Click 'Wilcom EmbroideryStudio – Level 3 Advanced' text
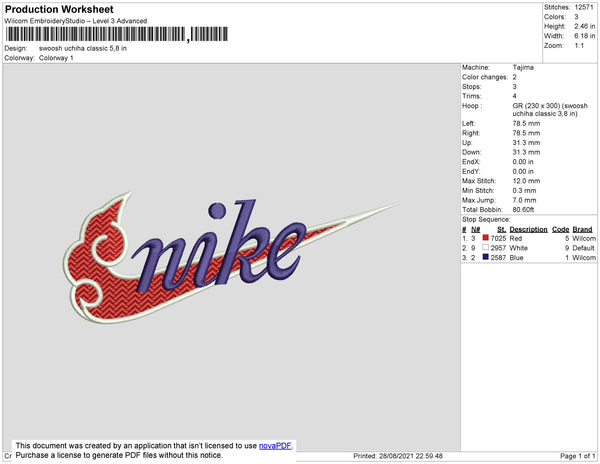 tap(76, 21)
